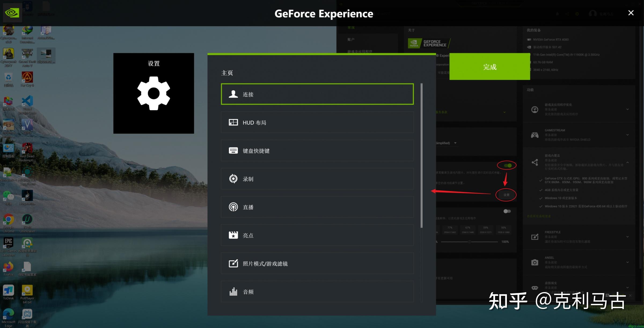Select the IObit Uninstaller desktop icon

(27, 223)
